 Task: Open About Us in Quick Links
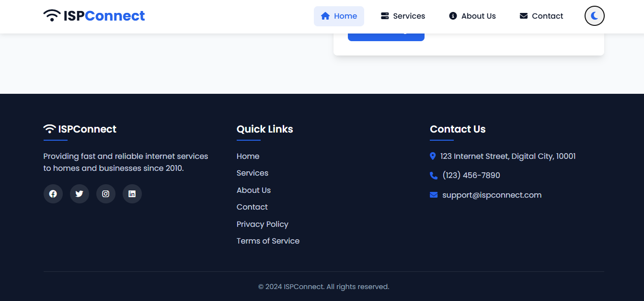pos(253,190)
